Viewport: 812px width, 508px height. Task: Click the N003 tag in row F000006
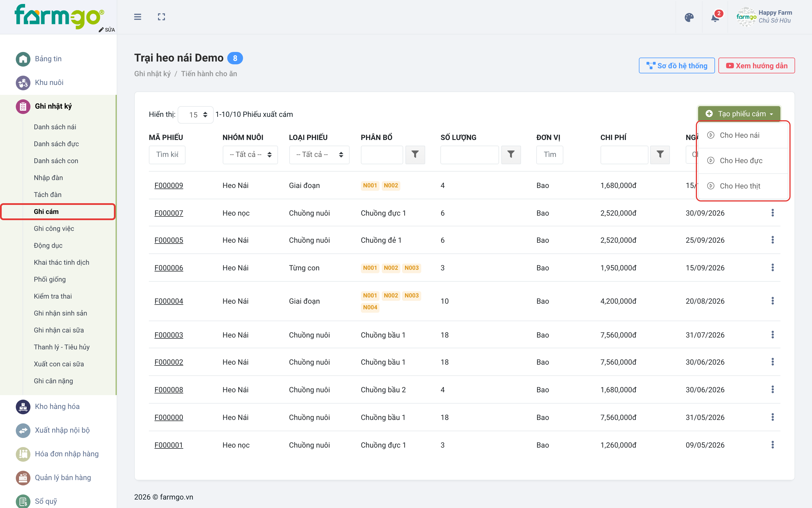click(411, 268)
